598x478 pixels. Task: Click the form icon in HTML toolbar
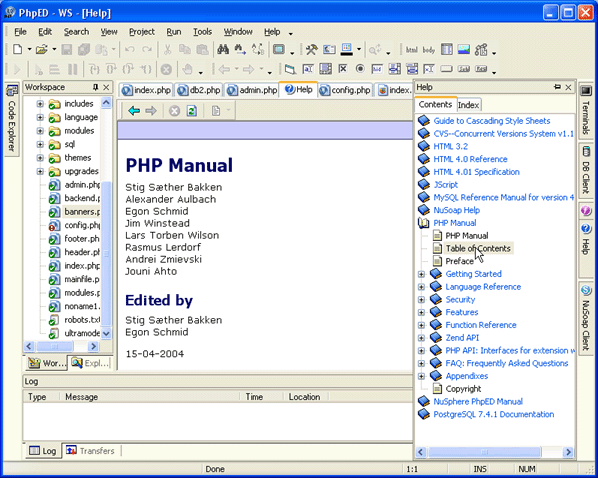[289, 69]
